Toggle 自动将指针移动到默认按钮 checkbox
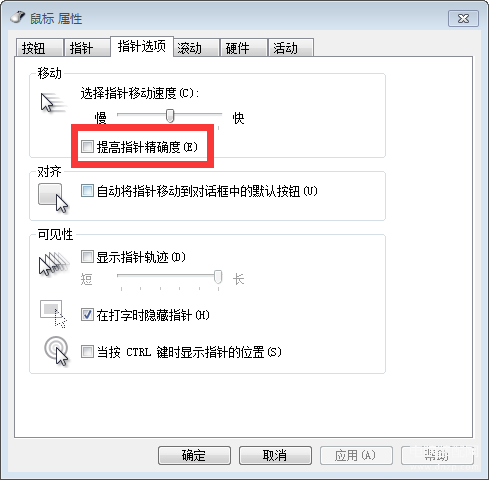 [x=87, y=191]
